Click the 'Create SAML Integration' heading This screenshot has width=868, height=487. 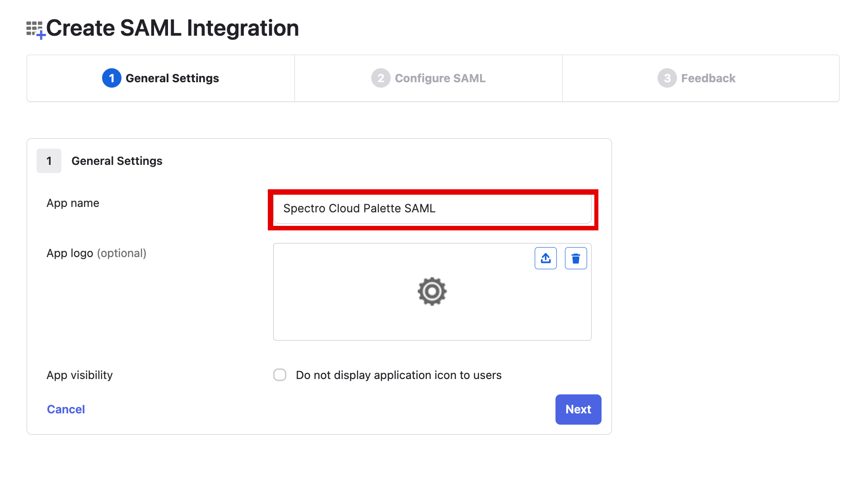click(x=173, y=28)
